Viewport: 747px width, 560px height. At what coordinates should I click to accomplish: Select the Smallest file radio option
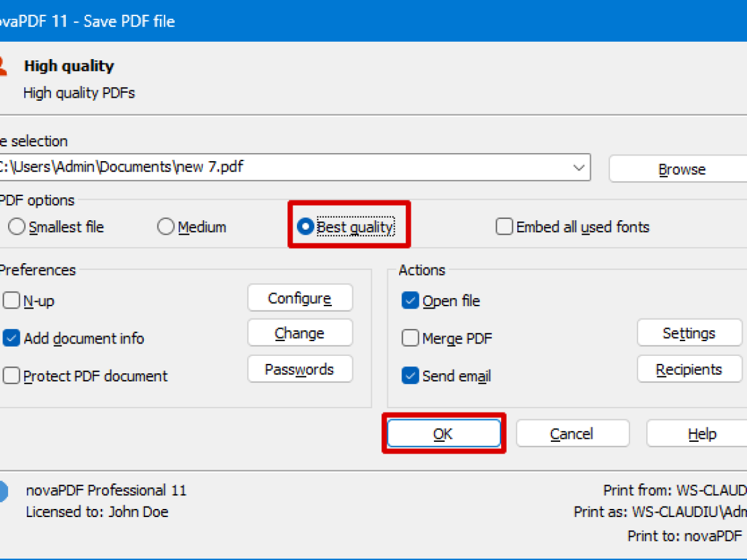17,228
